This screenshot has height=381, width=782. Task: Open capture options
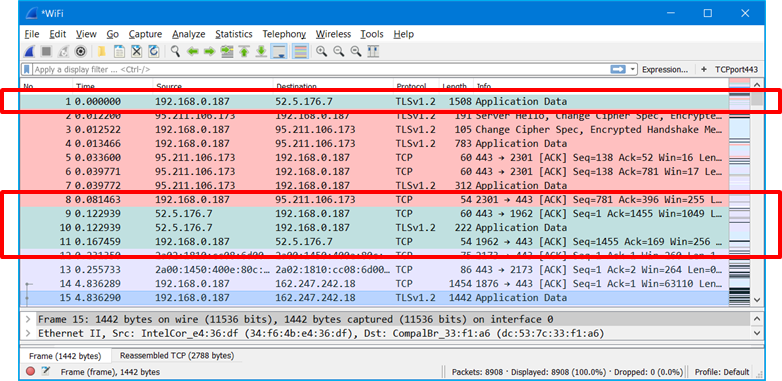(x=80, y=51)
